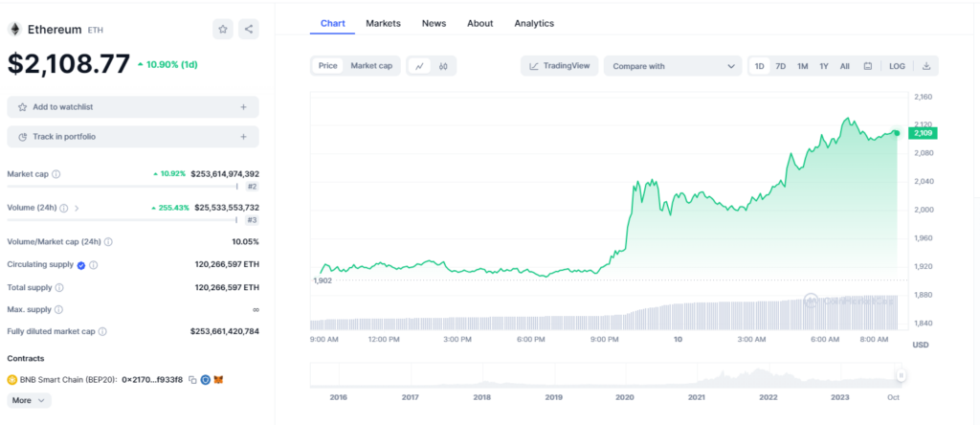The image size is (980, 425).
Task: Click plus icon on Track in portfolio
Action: (243, 136)
